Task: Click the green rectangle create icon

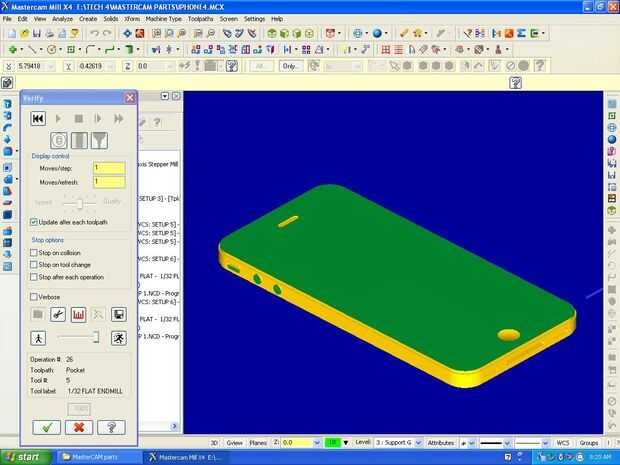Action: pos(71,50)
